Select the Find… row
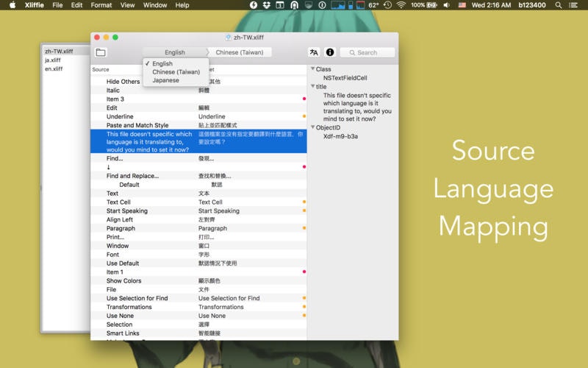Viewport: 588px width, 368px height. point(198,158)
